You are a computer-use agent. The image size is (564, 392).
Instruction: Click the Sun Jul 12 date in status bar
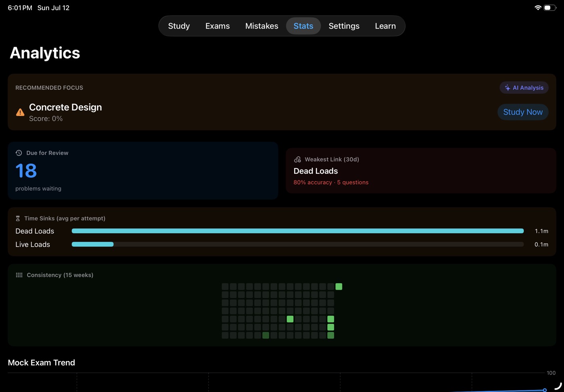pos(53,8)
